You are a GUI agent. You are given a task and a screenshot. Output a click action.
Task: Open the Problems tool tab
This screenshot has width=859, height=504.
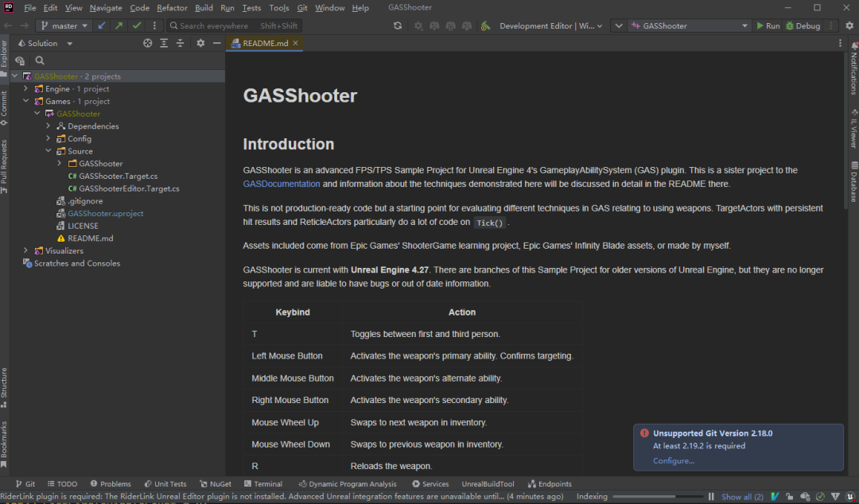tap(111, 484)
